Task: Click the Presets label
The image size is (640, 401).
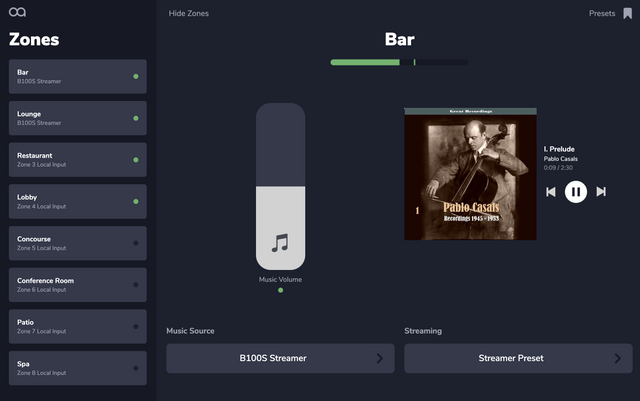Action: pyautogui.click(x=602, y=13)
